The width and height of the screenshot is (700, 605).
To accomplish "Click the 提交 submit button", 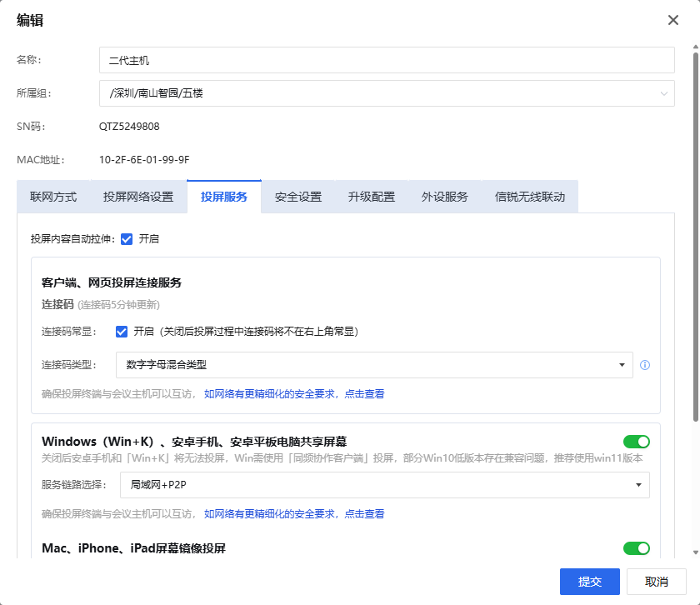I will pos(590,582).
